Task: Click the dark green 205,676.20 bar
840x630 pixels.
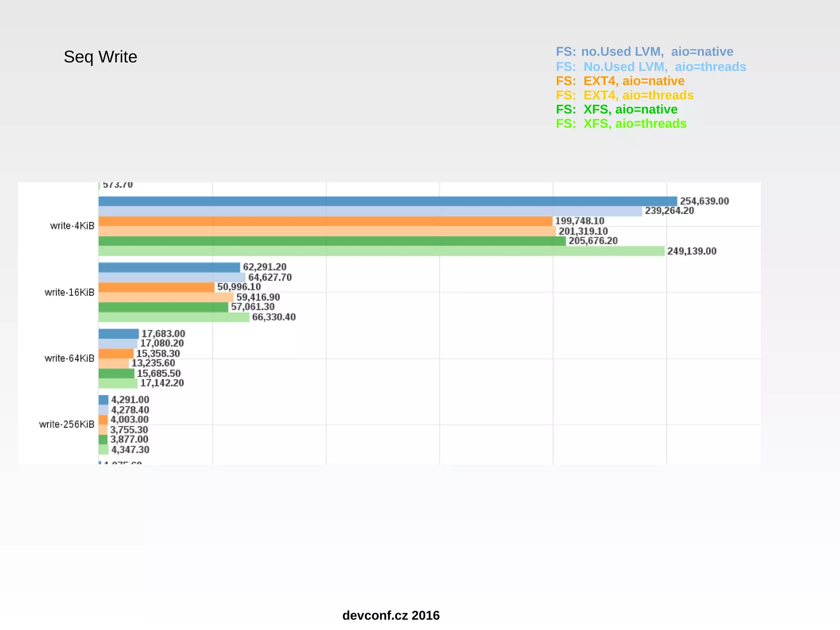Action: [x=332, y=241]
